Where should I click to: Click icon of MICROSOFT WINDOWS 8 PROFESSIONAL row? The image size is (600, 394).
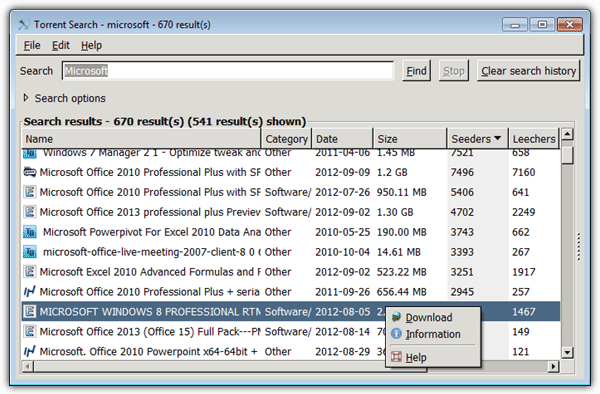pyautogui.click(x=30, y=311)
